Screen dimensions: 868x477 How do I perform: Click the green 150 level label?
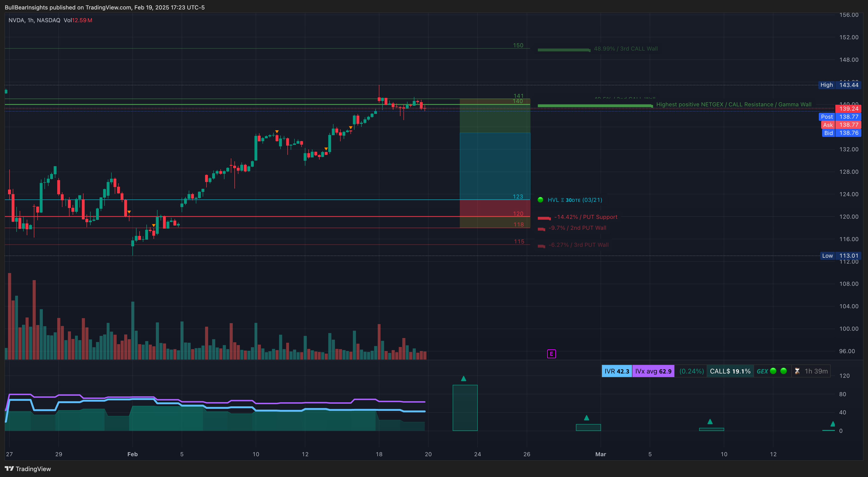[x=518, y=45]
